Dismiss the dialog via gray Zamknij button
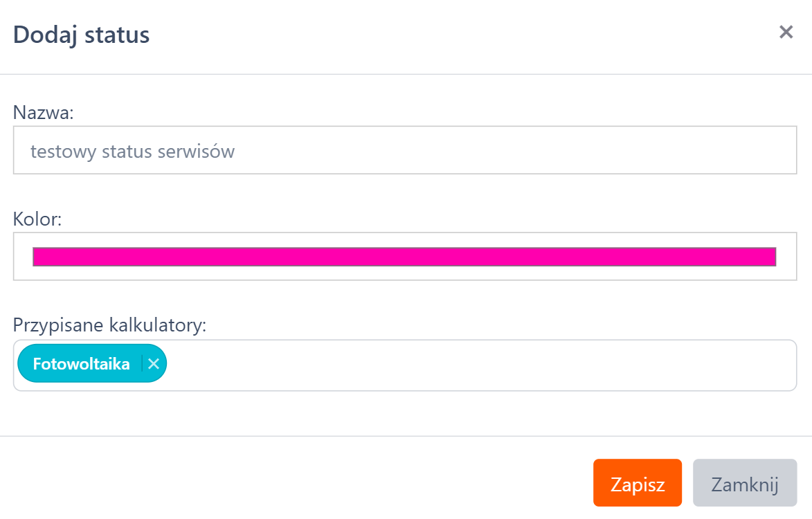 tap(744, 483)
